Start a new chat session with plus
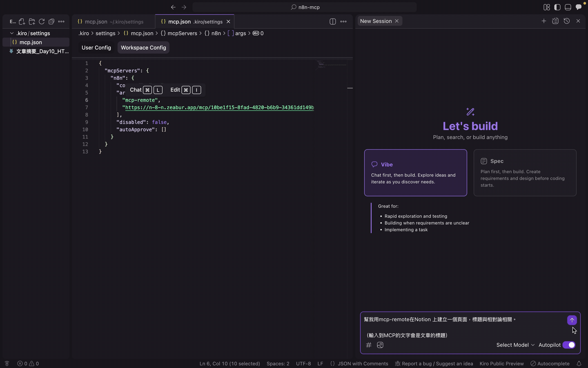 click(x=544, y=21)
